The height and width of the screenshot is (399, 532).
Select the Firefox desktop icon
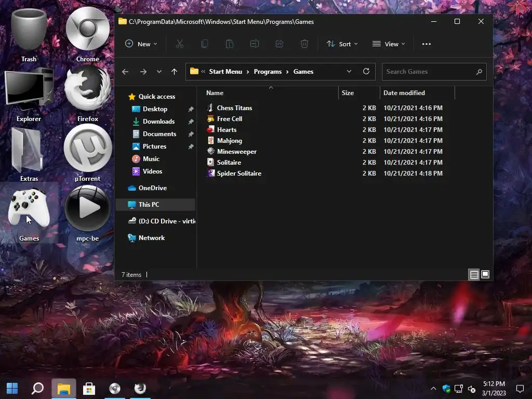(x=87, y=94)
